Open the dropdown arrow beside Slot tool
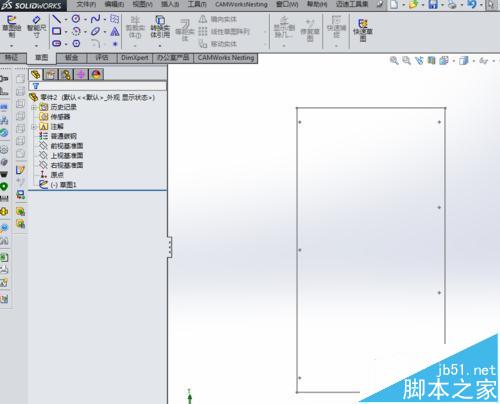This screenshot has height=404, width=500. 66,44
